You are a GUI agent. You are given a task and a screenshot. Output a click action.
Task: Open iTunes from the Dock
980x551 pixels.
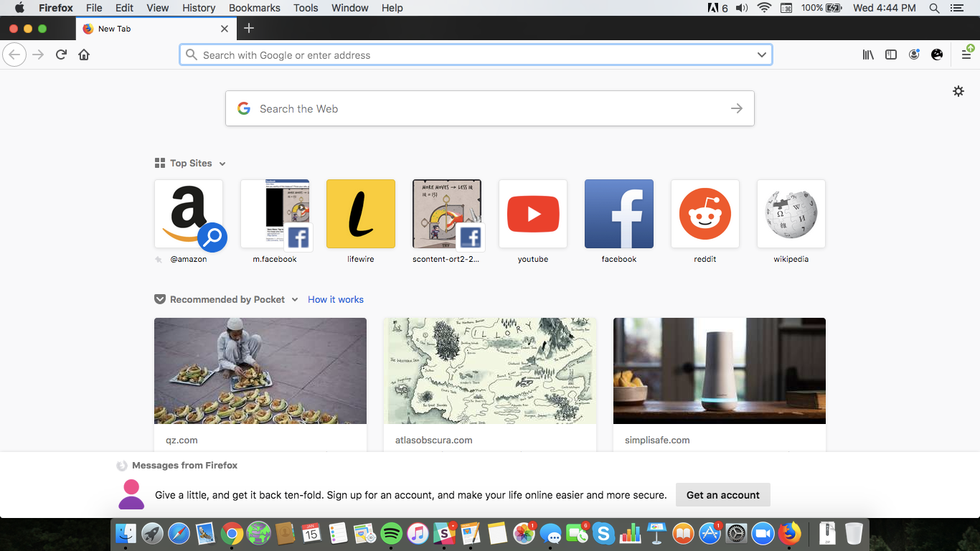coord(418,533)
